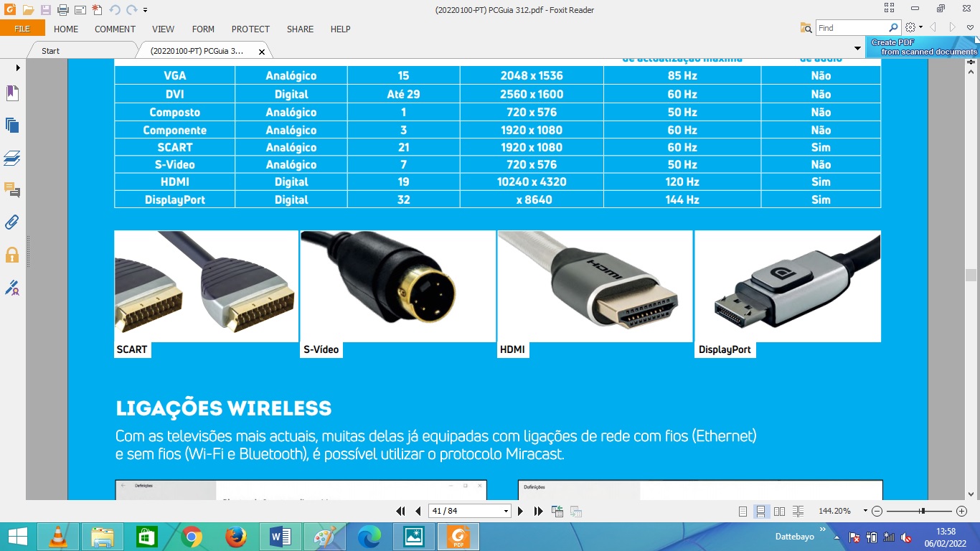Image resolution: width=980 pixels, height=551 pixels.
Task: Select continuous facing view mode
Action: pyautogui.click(x=798, y=511)
